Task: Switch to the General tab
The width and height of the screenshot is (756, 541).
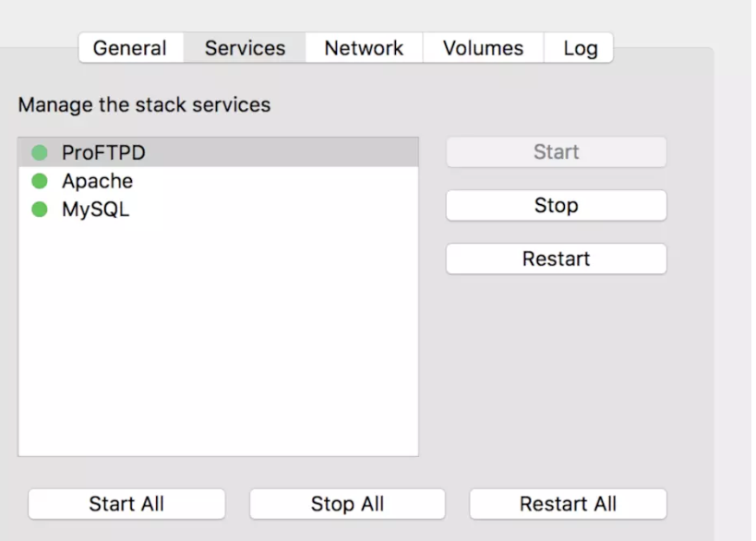Action: [130, 48]
